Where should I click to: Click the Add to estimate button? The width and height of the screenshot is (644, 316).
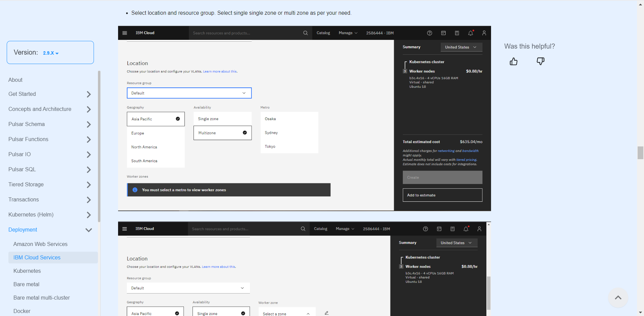pos(442,195)
